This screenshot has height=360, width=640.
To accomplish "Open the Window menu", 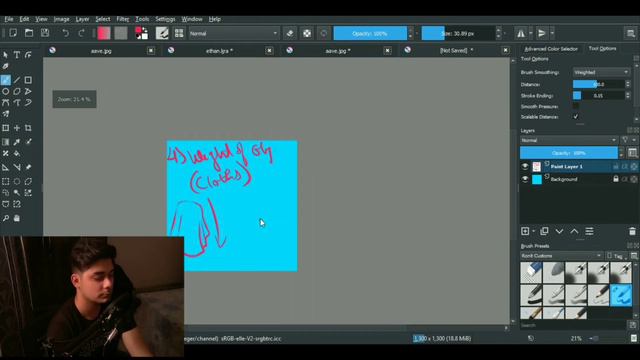I will [x=192, y=19].
